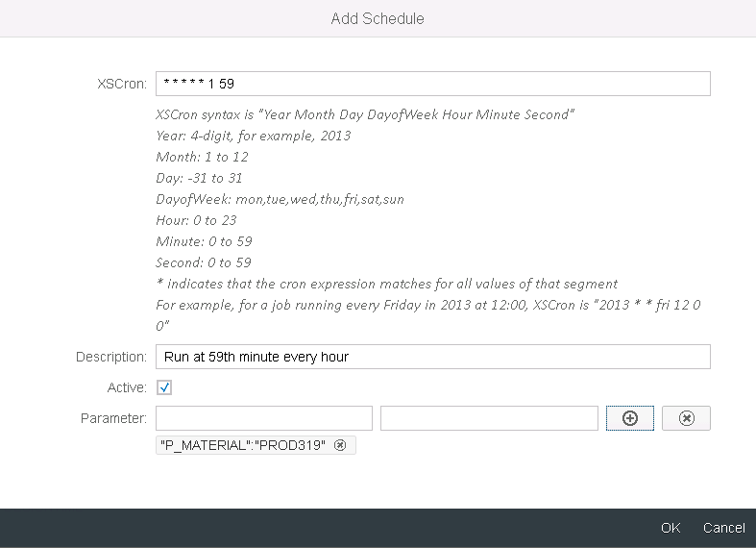
Task: Select the first Parameter name input box
Action: 264,418
